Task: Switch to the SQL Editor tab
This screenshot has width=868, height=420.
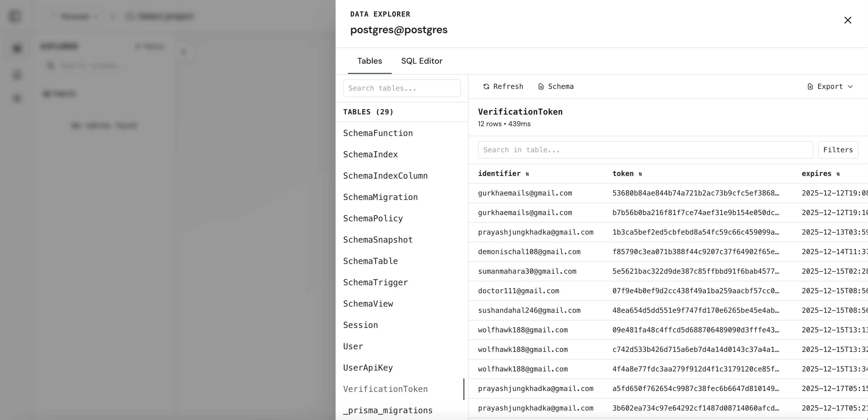Action: coord(422,61)
